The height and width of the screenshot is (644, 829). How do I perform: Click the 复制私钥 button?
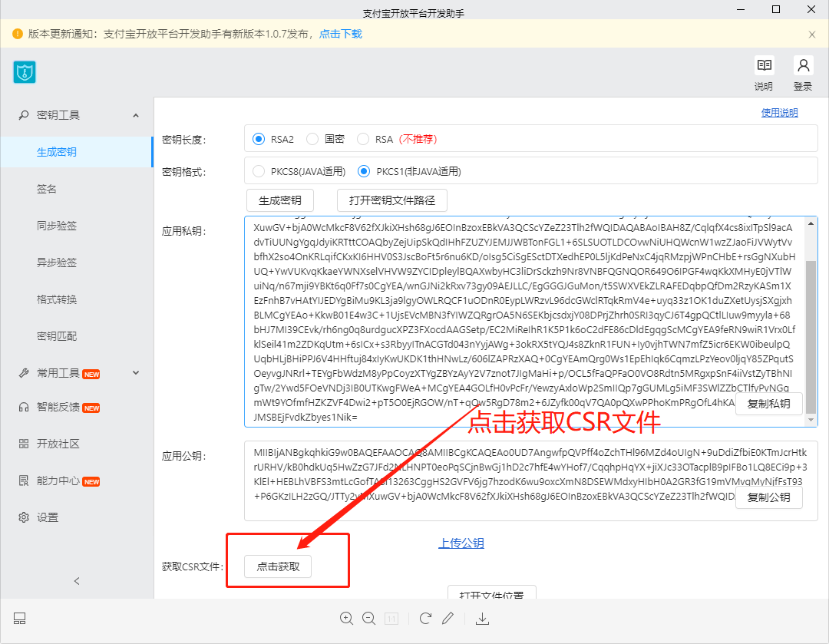[768, 404]
